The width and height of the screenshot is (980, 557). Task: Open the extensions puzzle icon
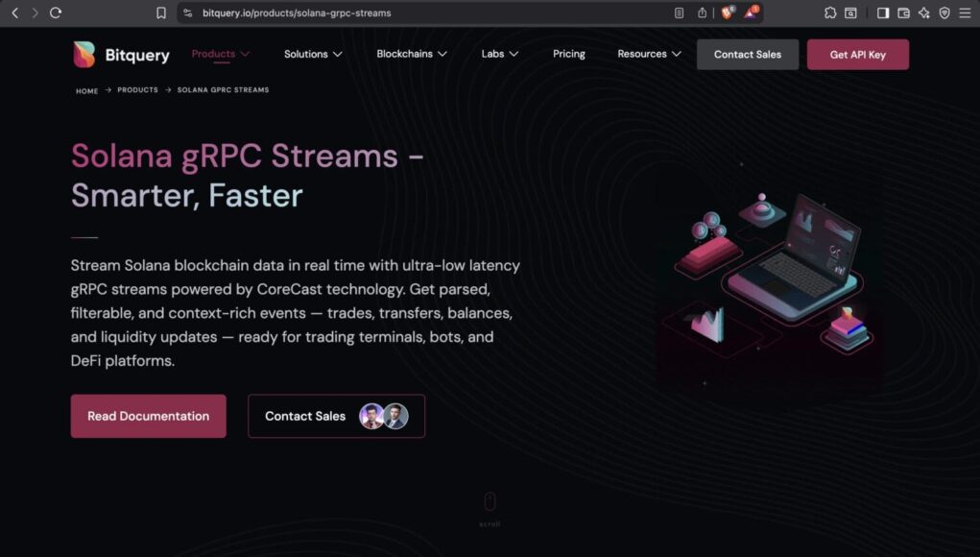[830, 12]
